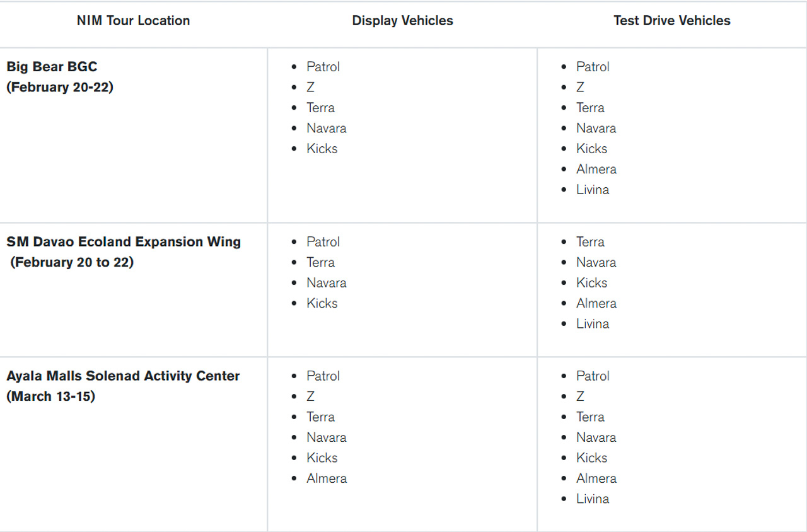Click SM Davao Ecoland Expansion Wing text

point(124,242)
